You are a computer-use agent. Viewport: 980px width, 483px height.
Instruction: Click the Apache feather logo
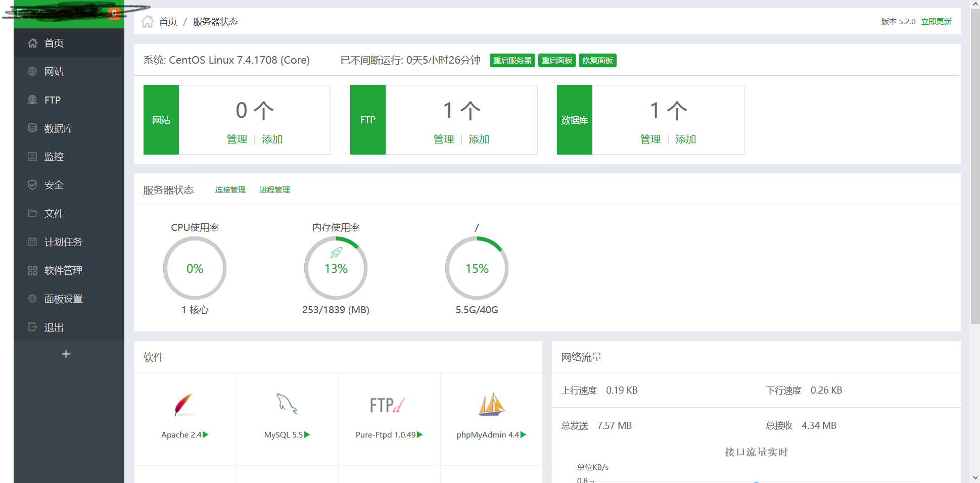tap(184, 404)
